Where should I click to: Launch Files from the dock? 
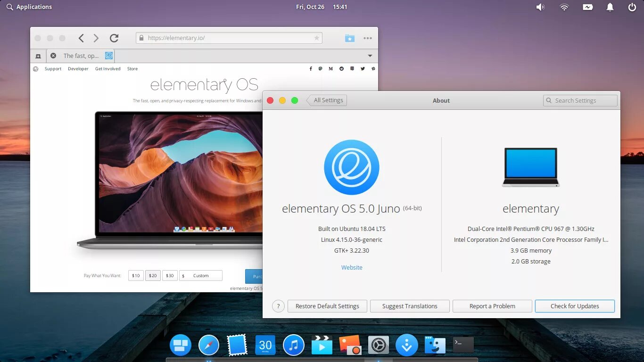pyautogui.click(x=435, y=345)
